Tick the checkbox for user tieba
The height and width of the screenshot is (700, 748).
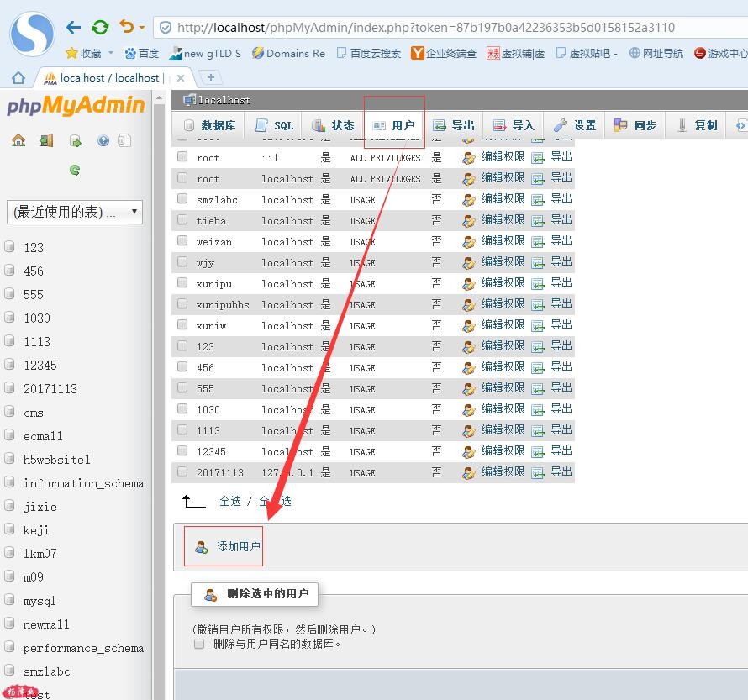point(182,219)
